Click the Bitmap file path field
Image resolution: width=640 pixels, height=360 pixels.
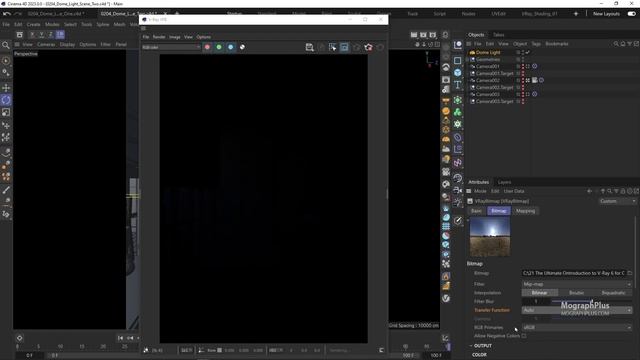point(573,273)
